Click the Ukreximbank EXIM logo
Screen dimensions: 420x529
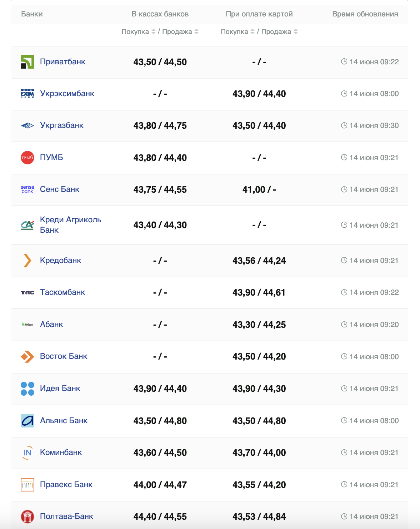pos(27,94)
